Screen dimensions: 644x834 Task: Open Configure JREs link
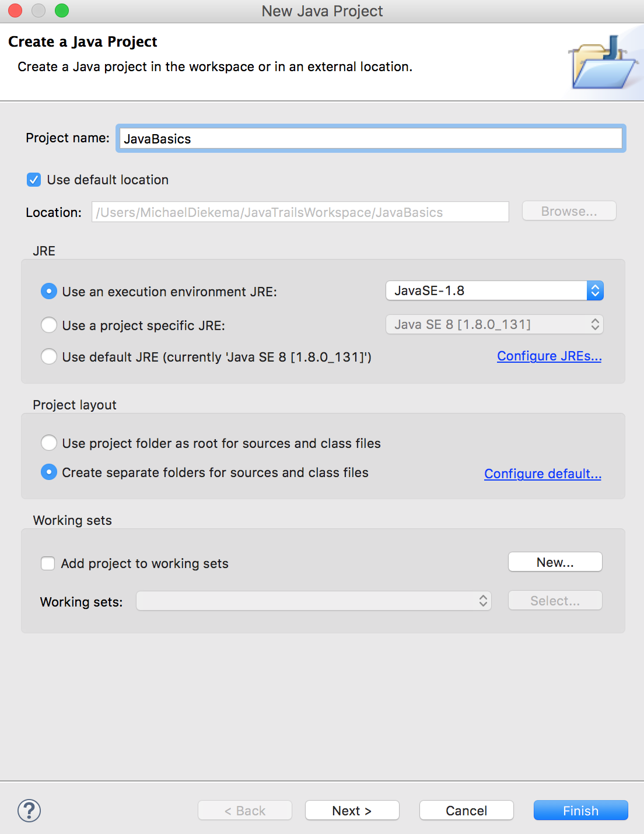pos(549,356)
